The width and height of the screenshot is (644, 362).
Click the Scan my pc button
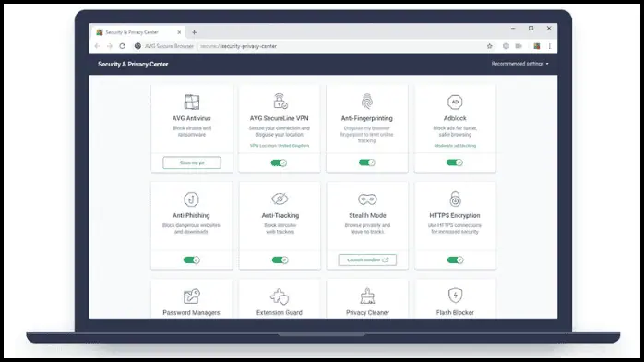point(192,163)
